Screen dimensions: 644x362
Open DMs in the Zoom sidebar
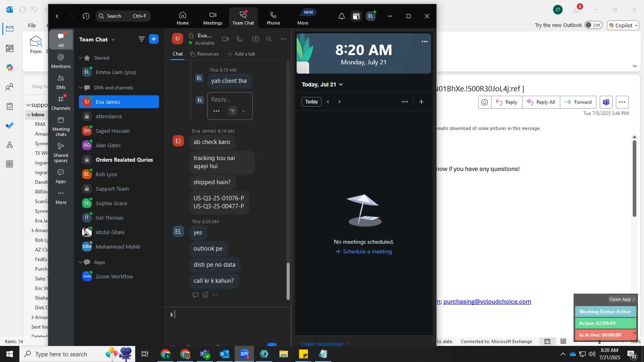pyautogui.click(x=61, y=82)
